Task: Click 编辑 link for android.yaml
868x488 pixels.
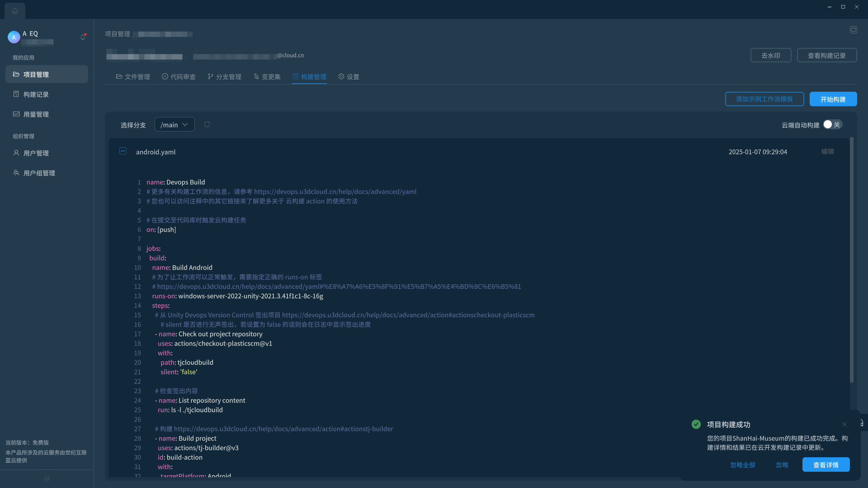Action: tap(827, 151)
